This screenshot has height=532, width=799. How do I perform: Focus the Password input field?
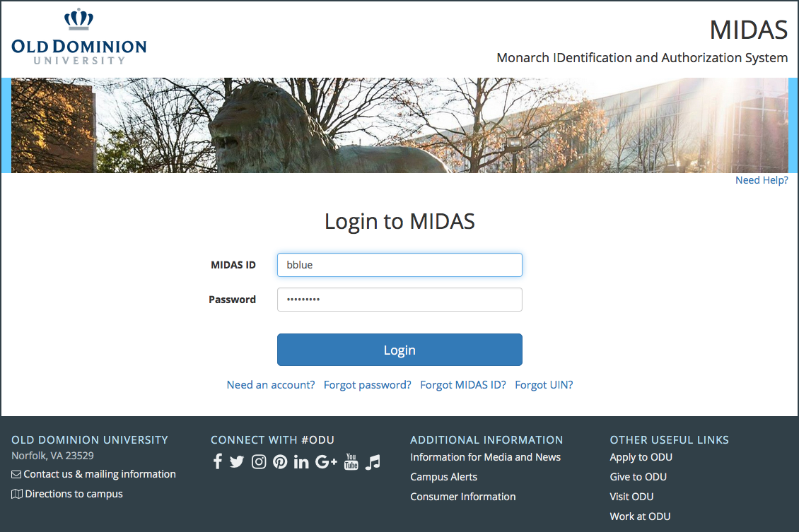point(399,300)
